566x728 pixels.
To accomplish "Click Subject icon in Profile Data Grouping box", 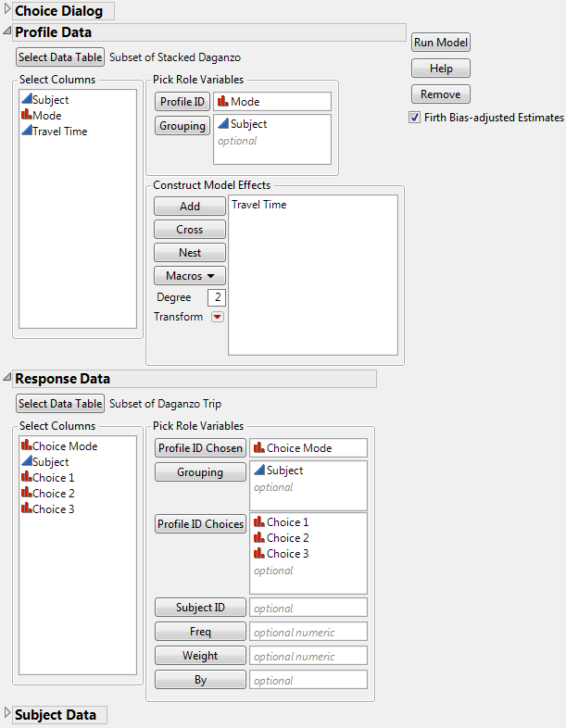I will point(223,123).
